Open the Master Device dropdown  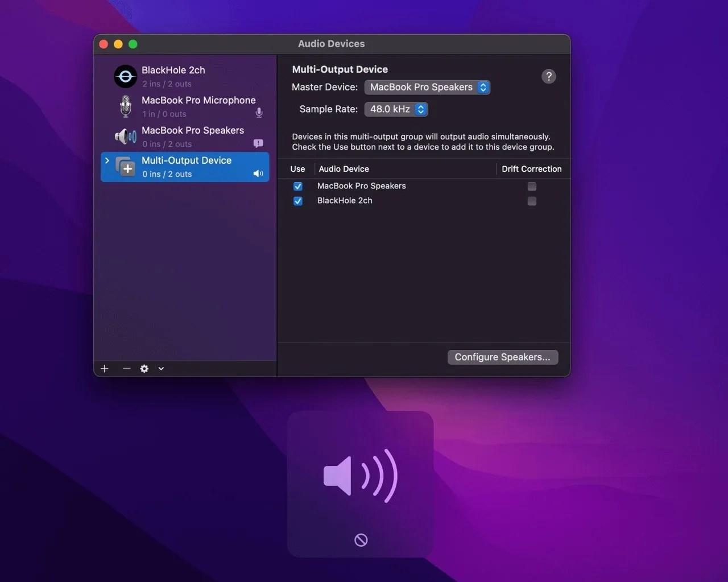427,87
